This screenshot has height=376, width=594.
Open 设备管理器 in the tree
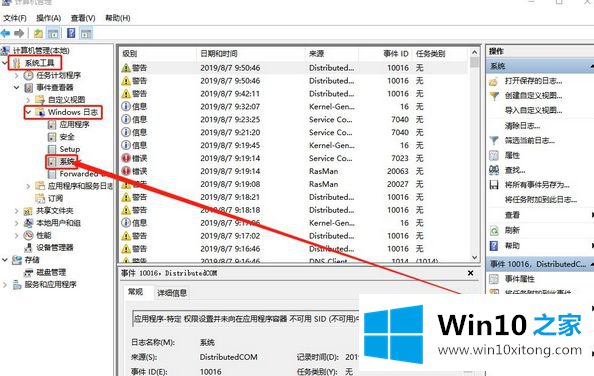[55, 247]
